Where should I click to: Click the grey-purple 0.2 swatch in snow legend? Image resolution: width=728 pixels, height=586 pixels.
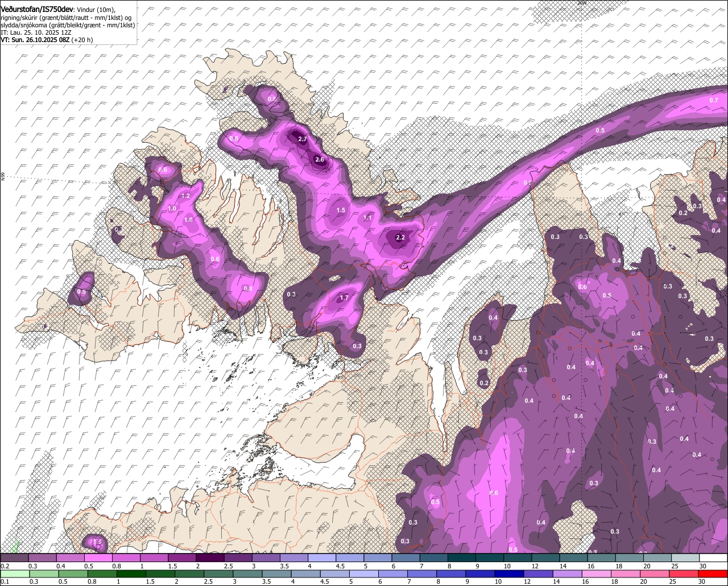coord(14,558)
